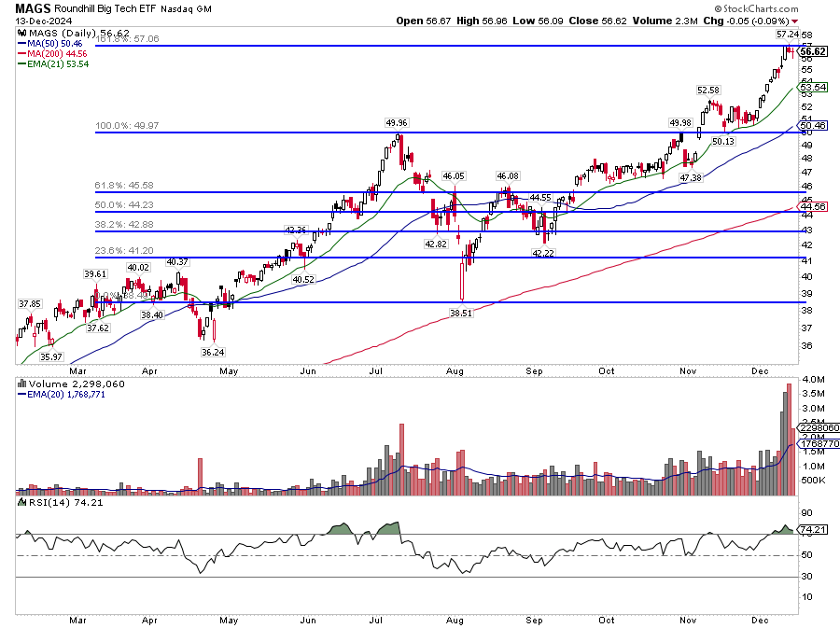
Task: Click the 57.24 peak price annotation
Action: [x=788, y=35]
